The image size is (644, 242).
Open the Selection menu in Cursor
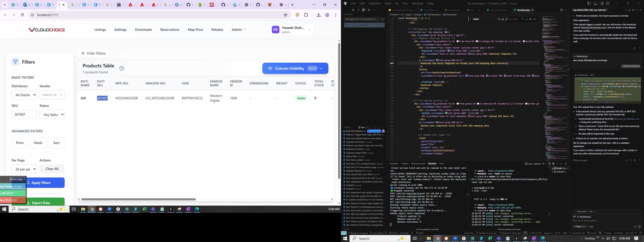pos(375,4)
